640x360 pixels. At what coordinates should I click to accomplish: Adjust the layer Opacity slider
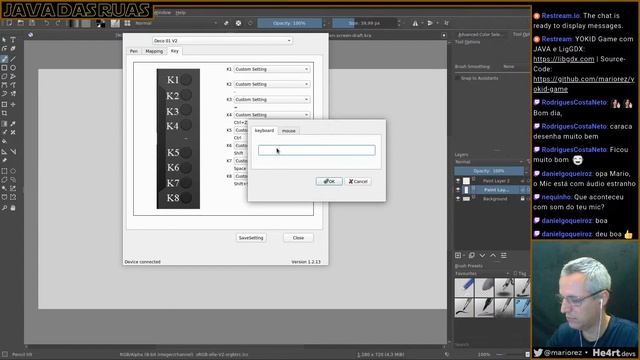click(489, 171)
